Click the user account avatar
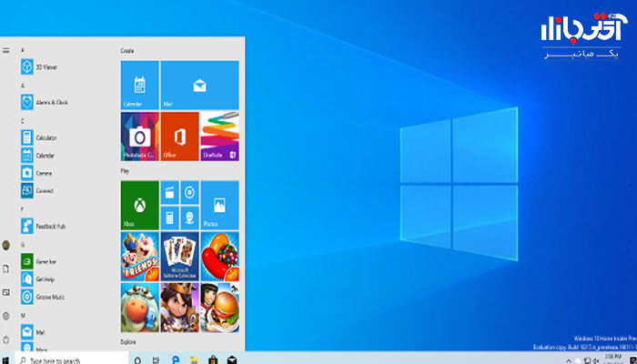Screen dimensions: 637x364 (6, 245)
